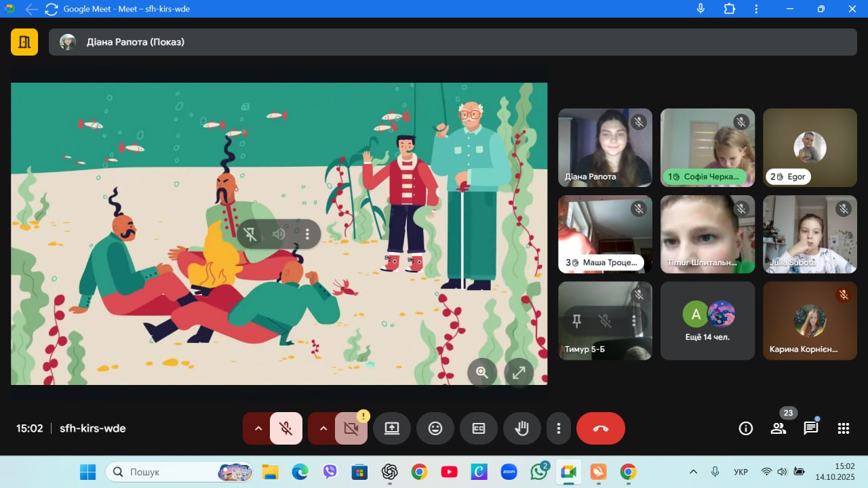Expand audio settings chevron beside microphone
This screenshot has width=868, height=488.
258,428
